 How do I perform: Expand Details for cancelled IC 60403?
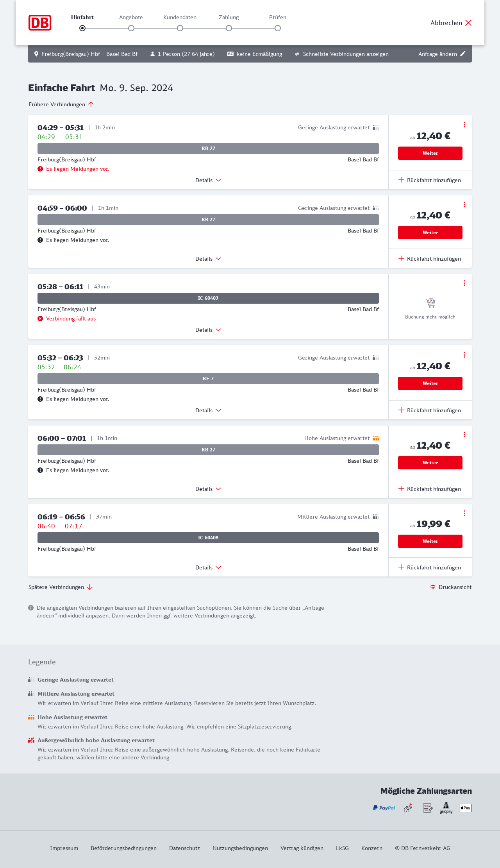click(208, 330)
